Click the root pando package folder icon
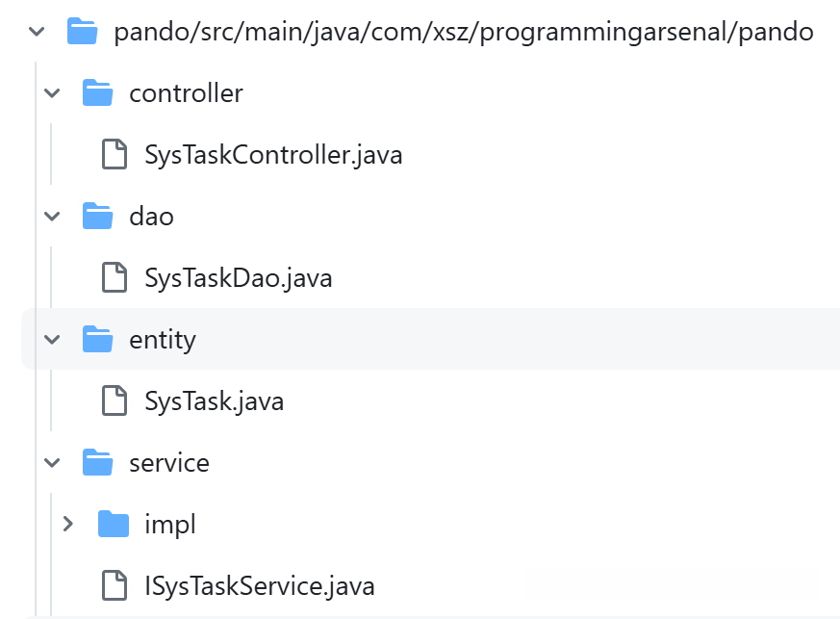The image size is (840, 619). [x=84, y=31]
